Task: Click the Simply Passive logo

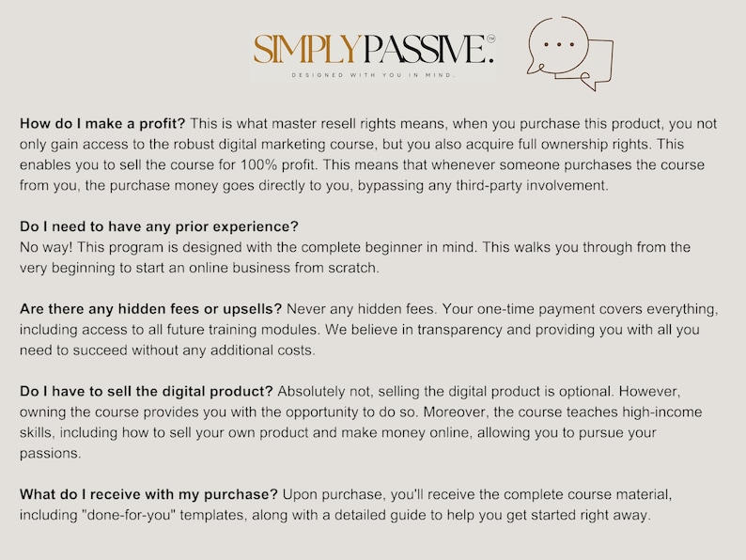Action: 374,55
